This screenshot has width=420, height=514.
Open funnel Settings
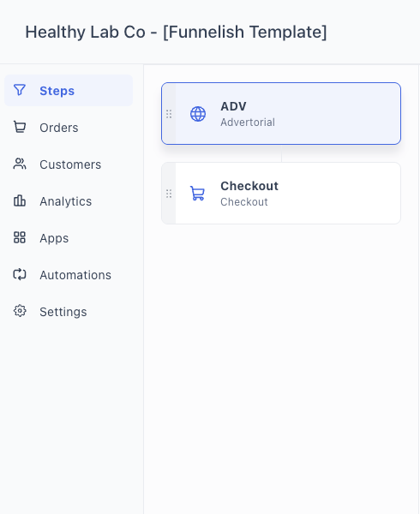(69, 312)
